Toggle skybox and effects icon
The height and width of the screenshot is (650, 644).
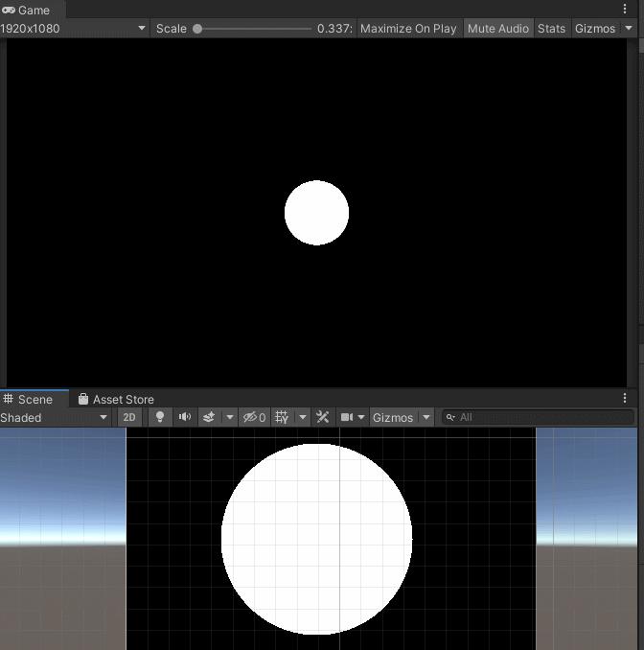tap(209, 417)
